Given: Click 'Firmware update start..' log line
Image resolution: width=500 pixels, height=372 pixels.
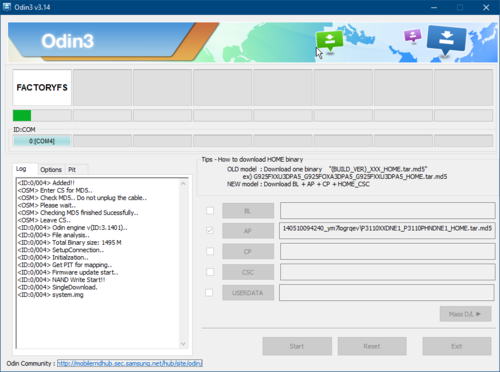Looking at the screenshot, I should pos(68,272).
